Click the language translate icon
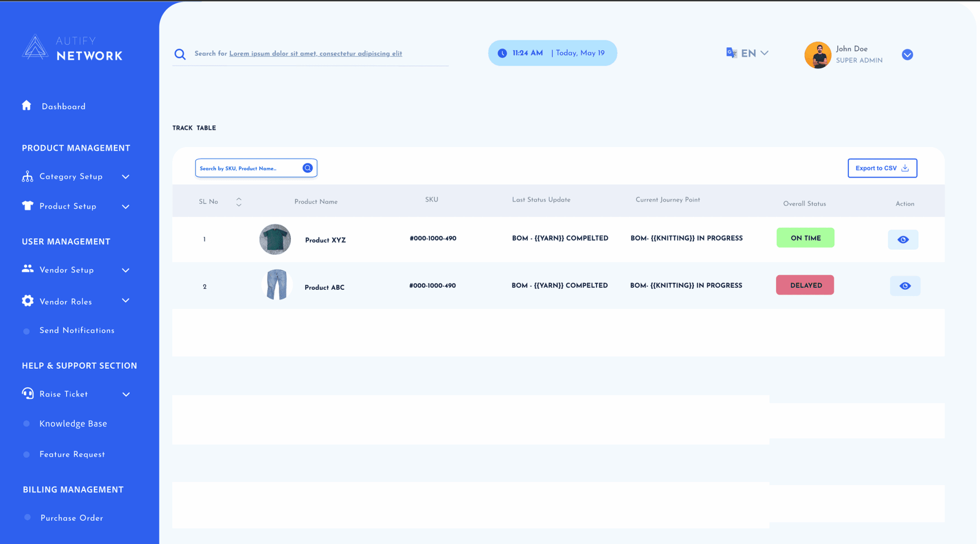The image size is (980, 544). 731,53
